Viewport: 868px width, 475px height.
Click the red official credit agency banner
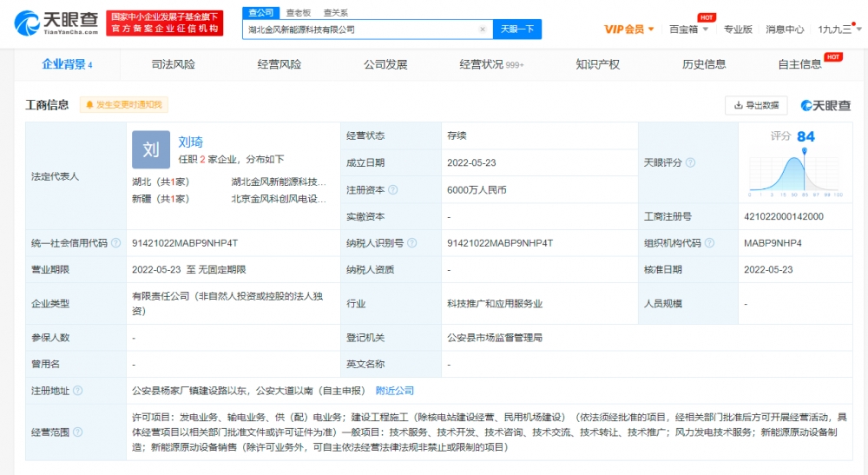tap(164, 23)
